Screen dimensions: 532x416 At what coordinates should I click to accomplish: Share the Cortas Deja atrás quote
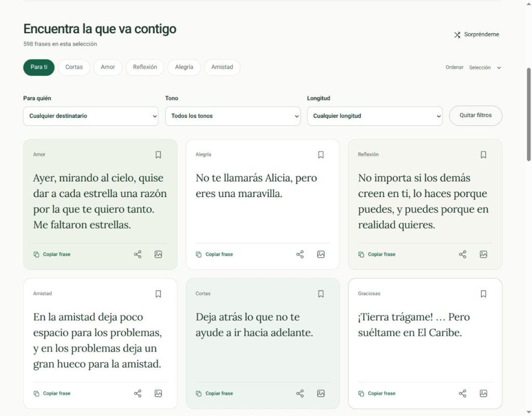click(x=300, y=393)
